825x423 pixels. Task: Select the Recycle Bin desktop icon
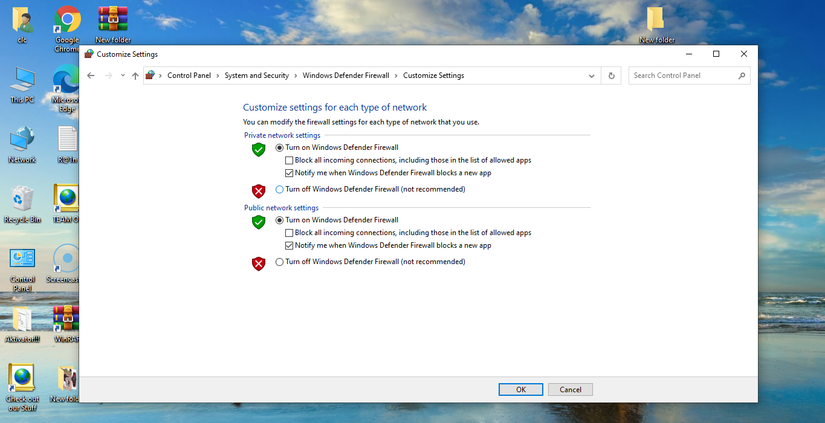click(x=22, y=205)
